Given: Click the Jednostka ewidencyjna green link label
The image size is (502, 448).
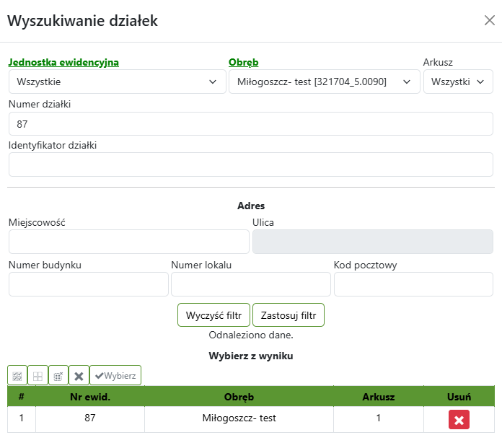Looking at the screenshot, I should [x=63, y=62].
